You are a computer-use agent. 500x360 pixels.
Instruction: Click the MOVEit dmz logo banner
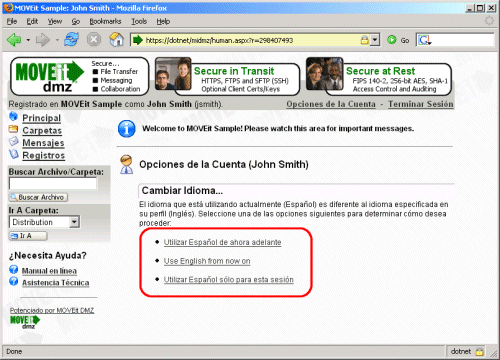pos(79,76)
